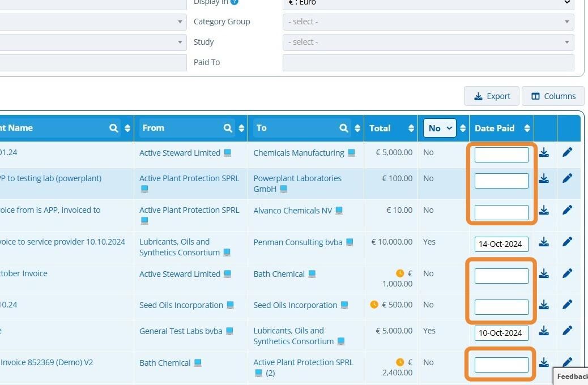588x385 pixels.
Task: Click Date Paid field for Alvanco Chemicals row
Action: [x=501, y=212]
